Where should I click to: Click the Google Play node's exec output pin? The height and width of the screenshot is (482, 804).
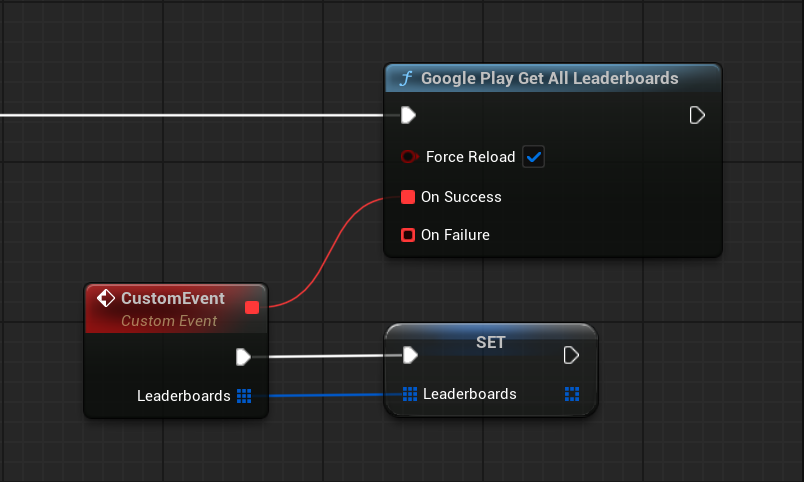click(x=697, y=115)
